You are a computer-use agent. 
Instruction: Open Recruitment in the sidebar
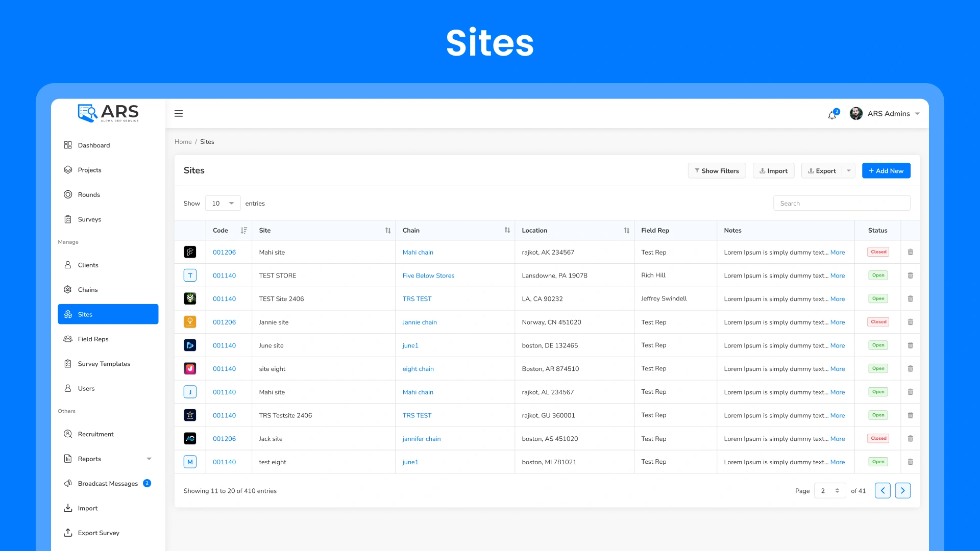[108, 434]
